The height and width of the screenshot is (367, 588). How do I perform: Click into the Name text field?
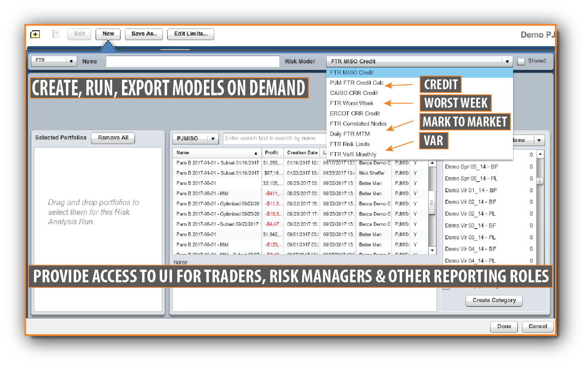coord(192,61)
